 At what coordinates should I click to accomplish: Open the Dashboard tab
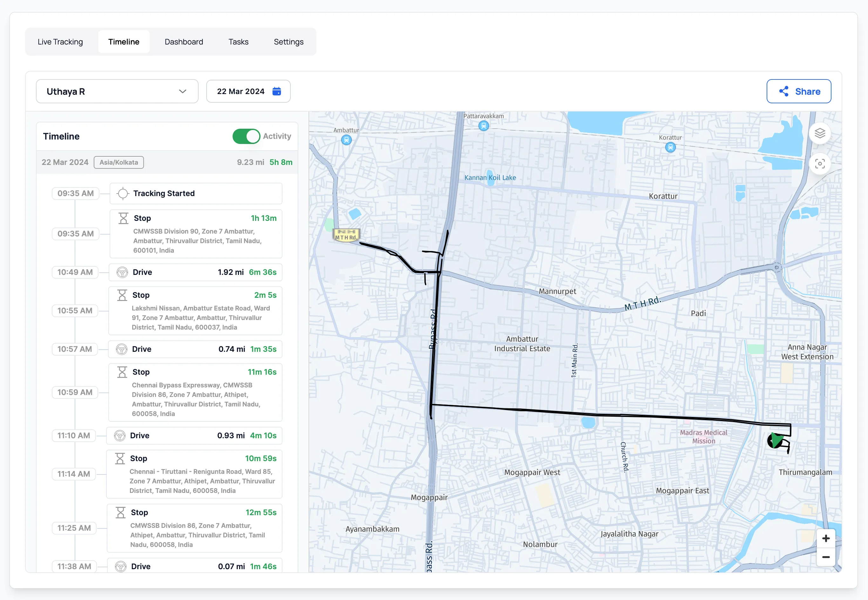[184, 42]
